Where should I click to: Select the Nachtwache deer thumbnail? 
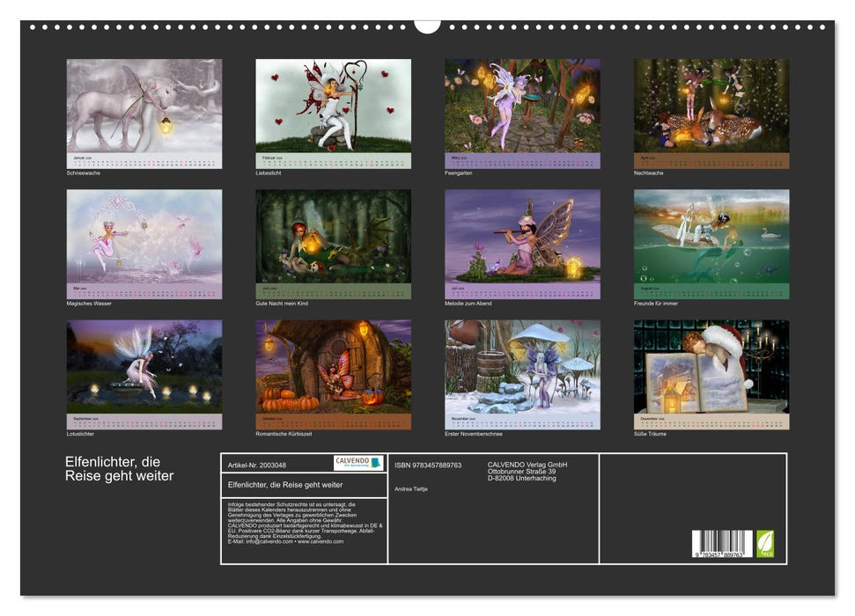[711, 106]
